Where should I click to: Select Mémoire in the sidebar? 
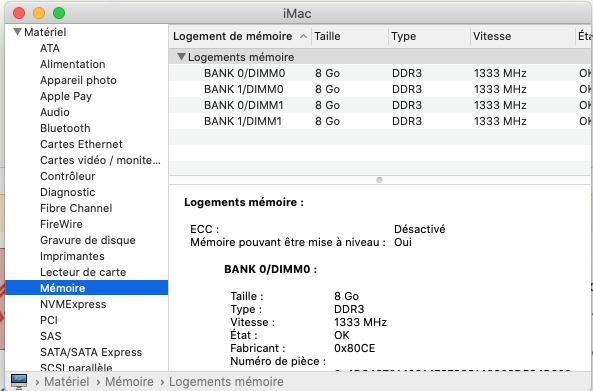coord(87,288)
